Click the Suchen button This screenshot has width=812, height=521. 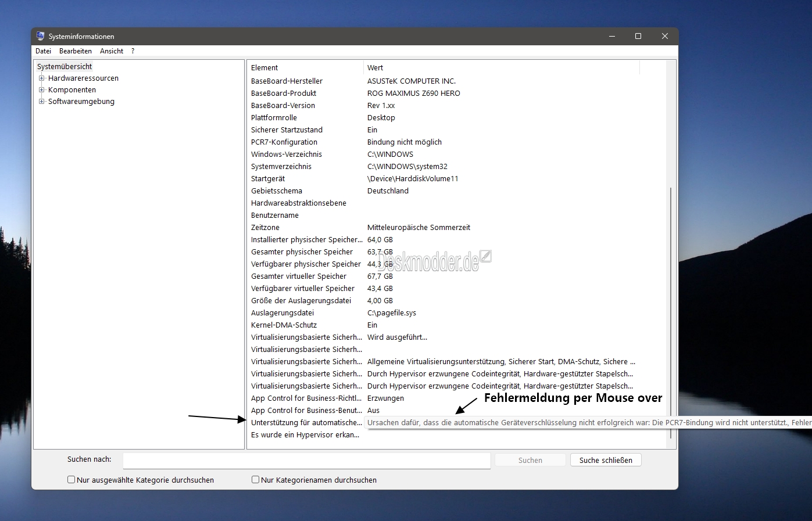[530, 460]
